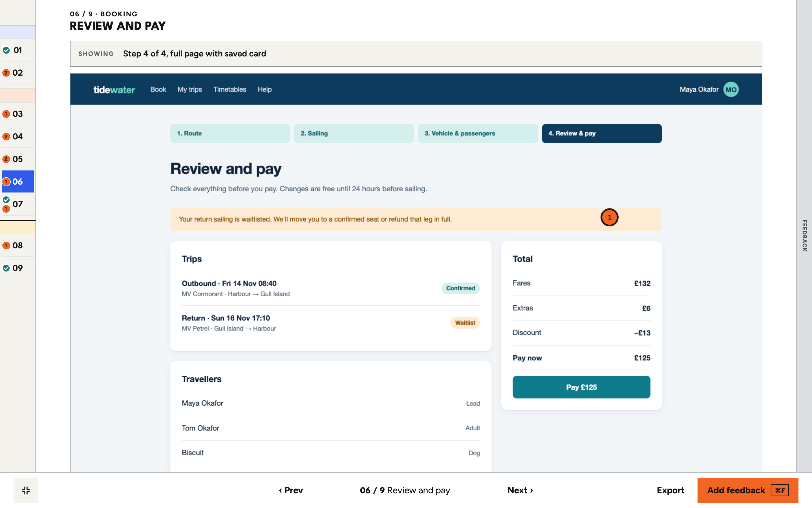Screen dimensions: 812x508
Task: Click the Extras £6 amount
Action: coord(646,308)
